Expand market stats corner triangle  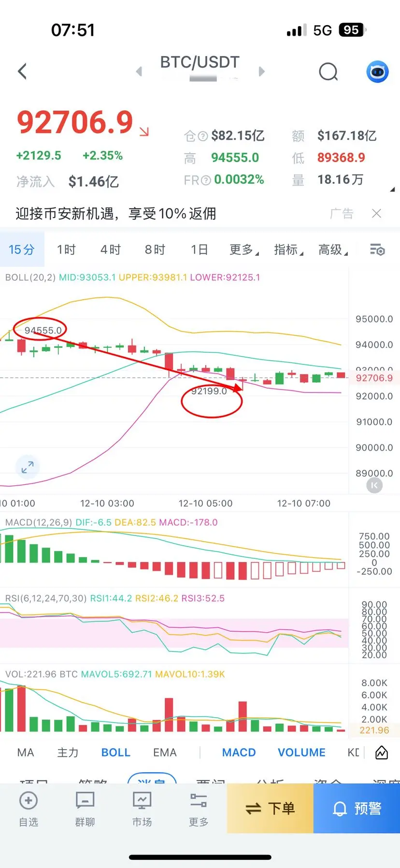coord(392,189)
